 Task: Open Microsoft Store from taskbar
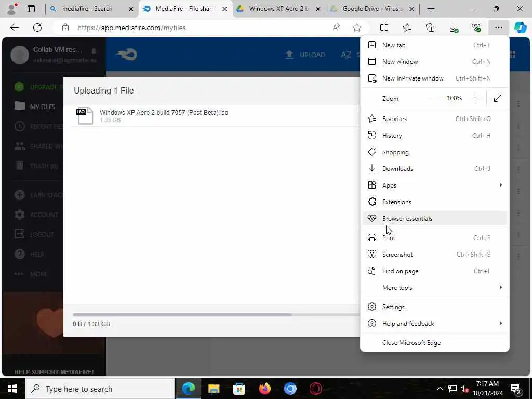pyautogui.click(x=239, y=389)
